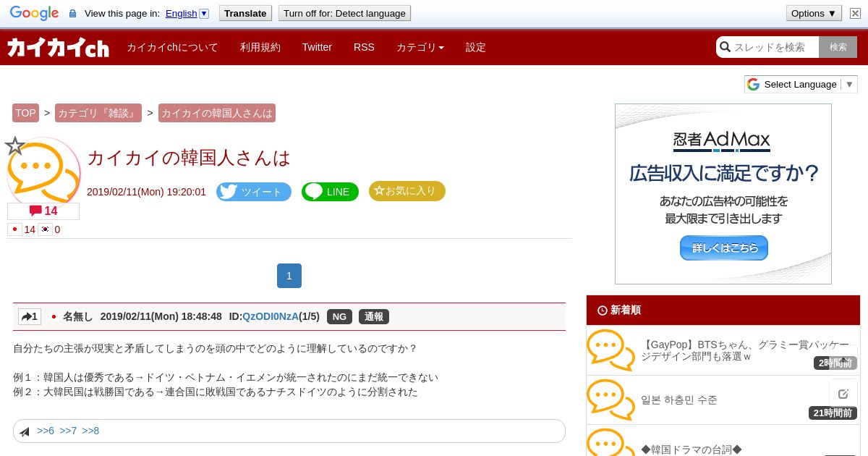Click カイカイの韓国人さんは breadcrumb

[x=217, y=113]
